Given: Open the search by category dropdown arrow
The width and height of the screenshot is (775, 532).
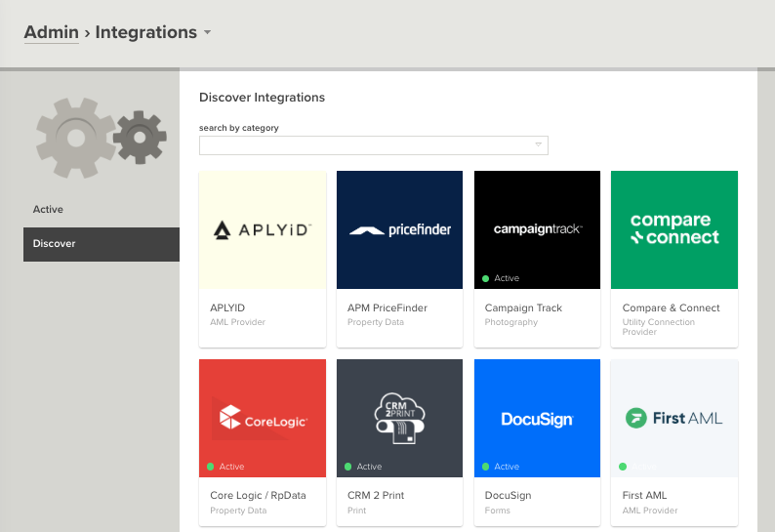Looking at the screenshot, I should coord(538,144).
